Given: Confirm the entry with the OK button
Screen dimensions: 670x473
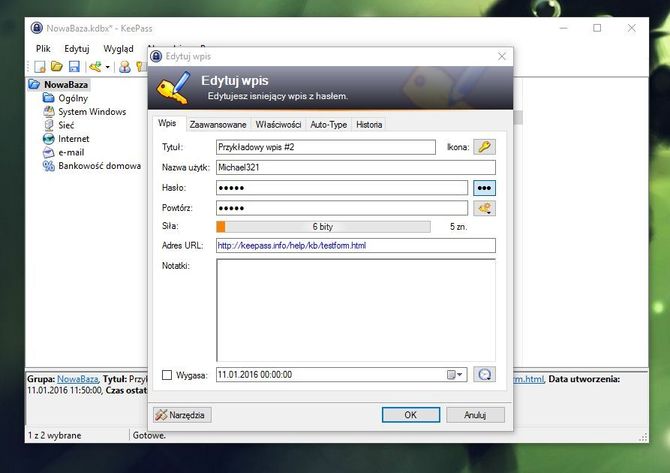Looking at the screenshot, I should [410, 414].
